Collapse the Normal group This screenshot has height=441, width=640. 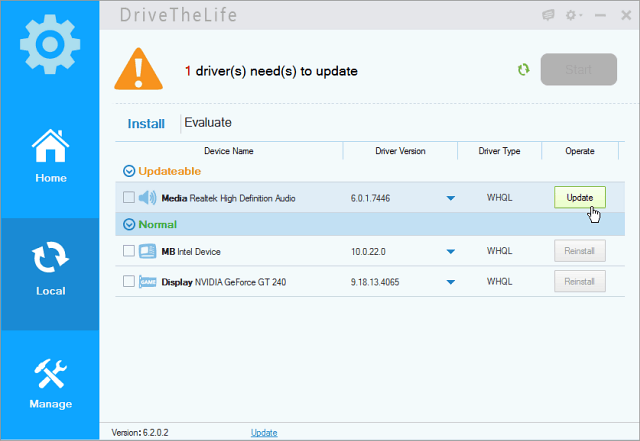[129, 225]
